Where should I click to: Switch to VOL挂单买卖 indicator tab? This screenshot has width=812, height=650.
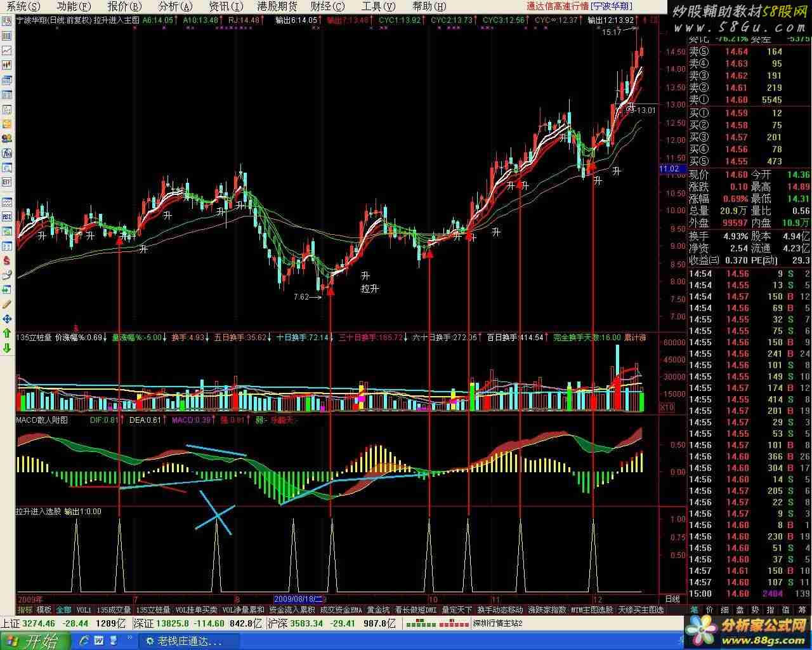197,609
